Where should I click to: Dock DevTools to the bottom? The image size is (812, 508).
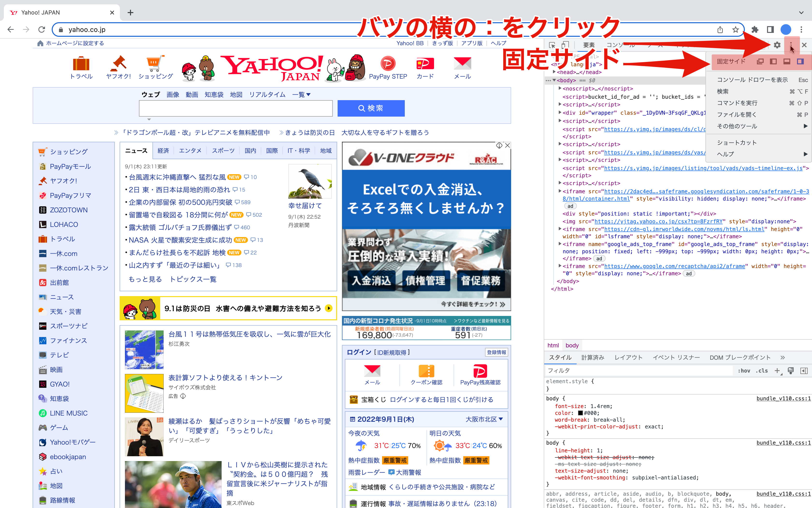point(787,61)
